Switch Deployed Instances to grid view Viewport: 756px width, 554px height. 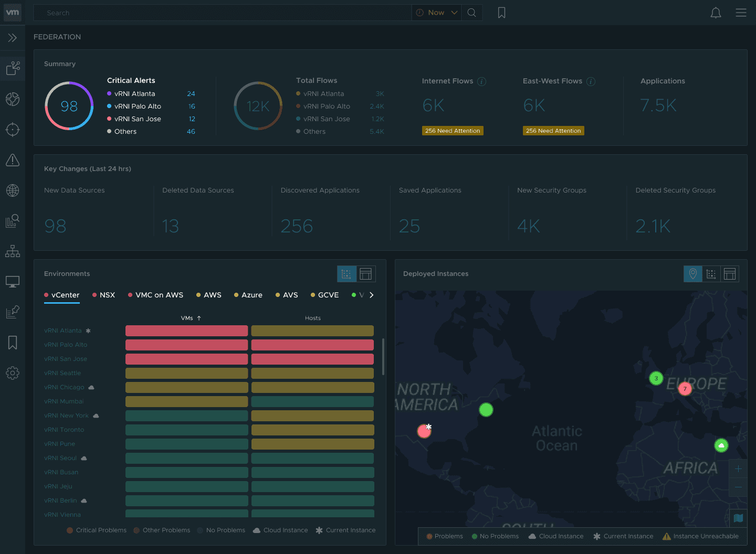(x=711, y=274)
